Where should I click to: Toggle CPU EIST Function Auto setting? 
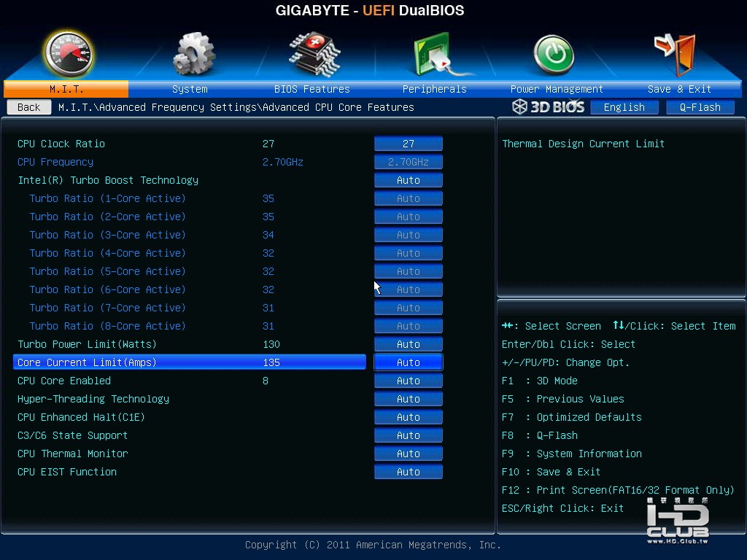point(409,472)
